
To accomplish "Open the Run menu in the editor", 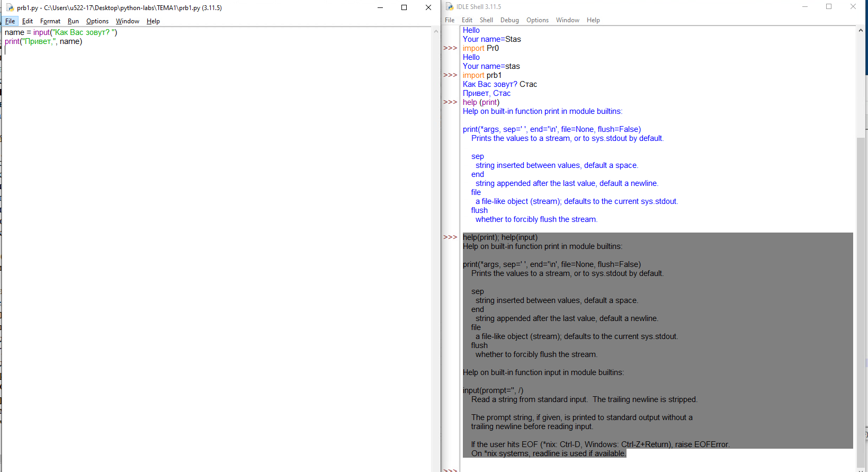I will (73, 21).
